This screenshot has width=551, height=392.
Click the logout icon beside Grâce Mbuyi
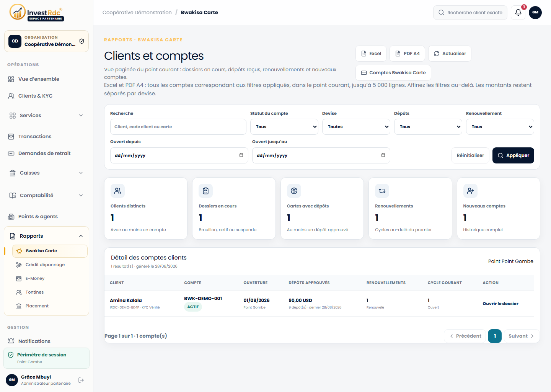point(81,380)
